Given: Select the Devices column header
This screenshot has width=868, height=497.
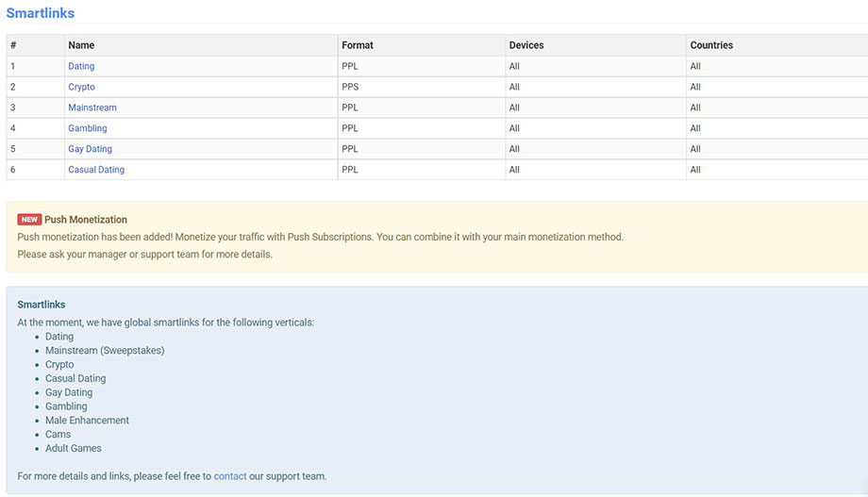Looking at the screenshot, I should 526,45.
